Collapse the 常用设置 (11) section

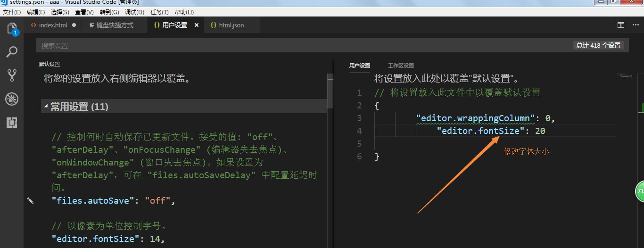(x=46, y=107)
